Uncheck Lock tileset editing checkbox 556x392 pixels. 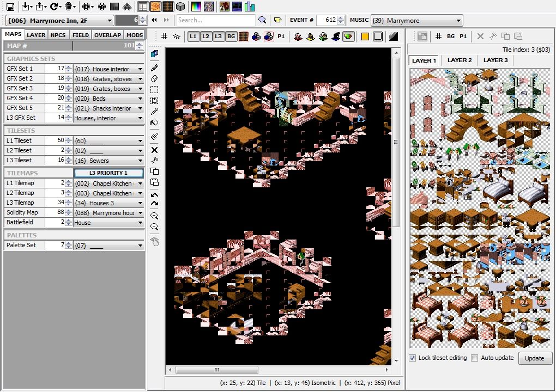[413, 358]
